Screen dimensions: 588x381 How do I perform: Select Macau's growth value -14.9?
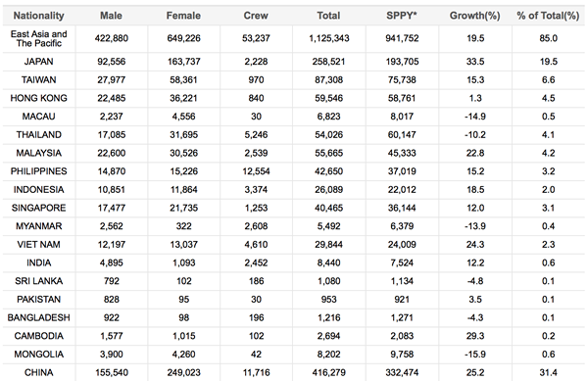click(x=474, y=117)
